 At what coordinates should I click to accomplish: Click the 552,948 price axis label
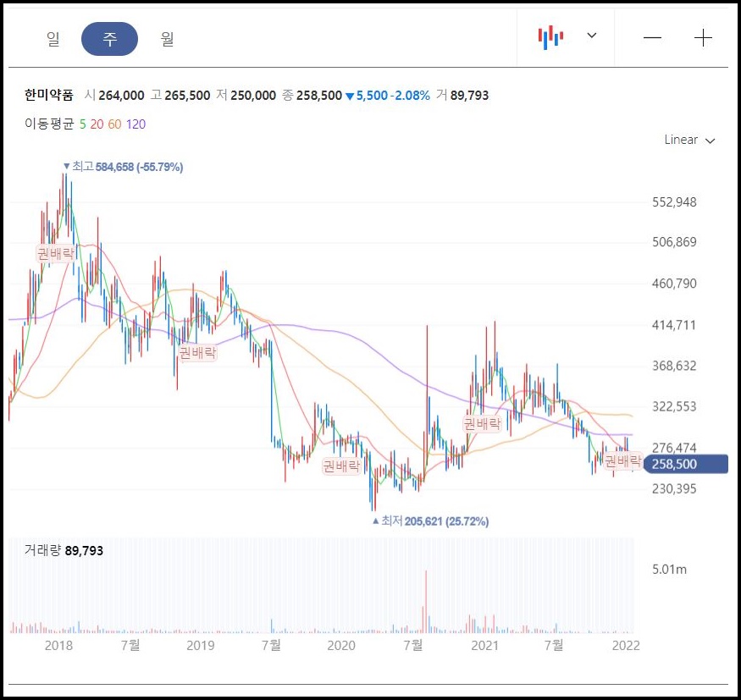click(x=674, y=202)
